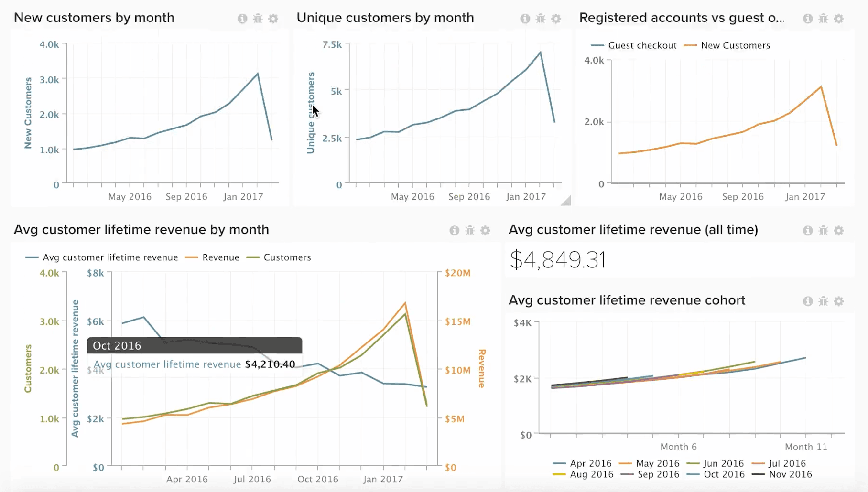Image resolution: width=868 pixels, height=492 pixels.
Task: Click $20M tick on Revenue axis
Action: [457, 273]
